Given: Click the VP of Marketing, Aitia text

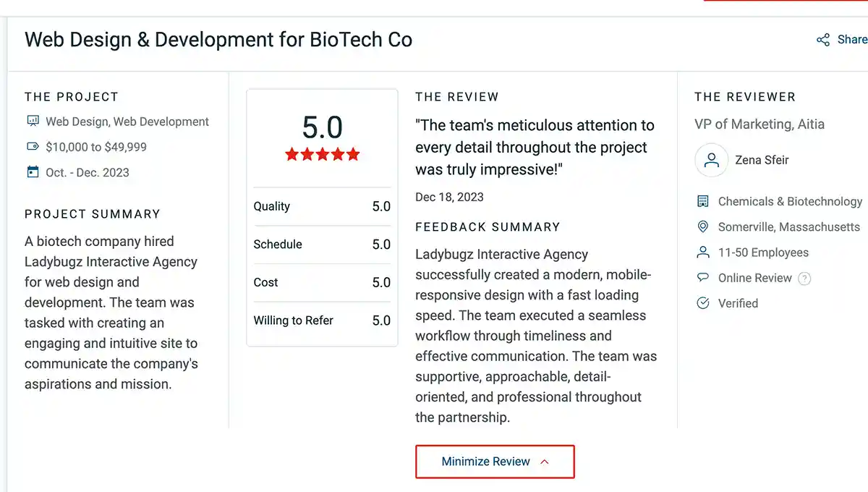Looking at the screenshot, I should [x=759, y=124].
